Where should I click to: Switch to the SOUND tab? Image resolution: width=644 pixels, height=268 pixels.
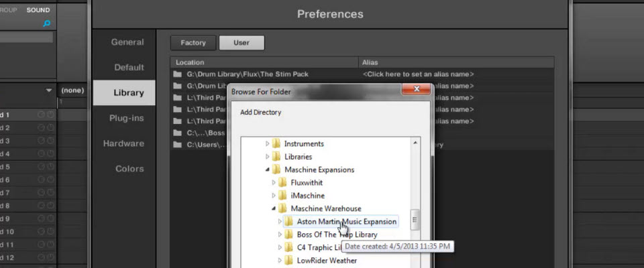click(38, 10)
